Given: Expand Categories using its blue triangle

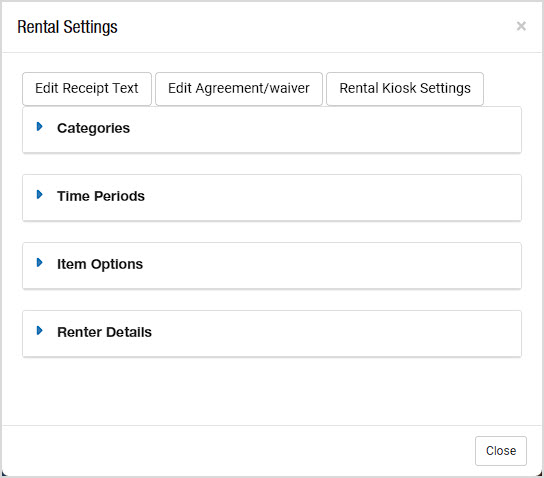Looking at the screenshot, I should 40,127.
